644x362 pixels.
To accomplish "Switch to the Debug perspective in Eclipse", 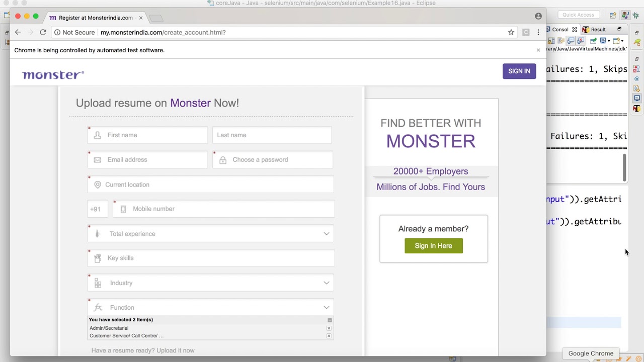I will 636,16.
